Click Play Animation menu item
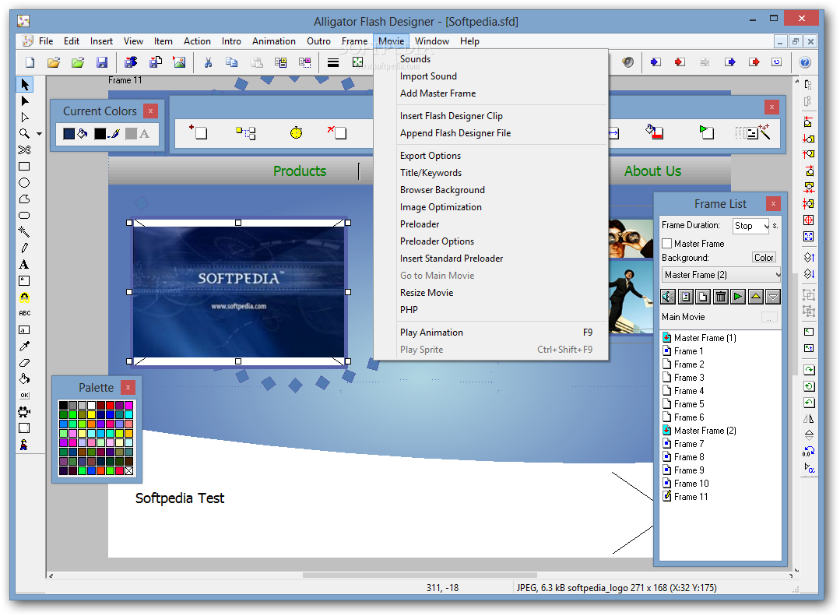Image resolution: width=840 pixels, height=616 pixels. (x=491, y=333)
